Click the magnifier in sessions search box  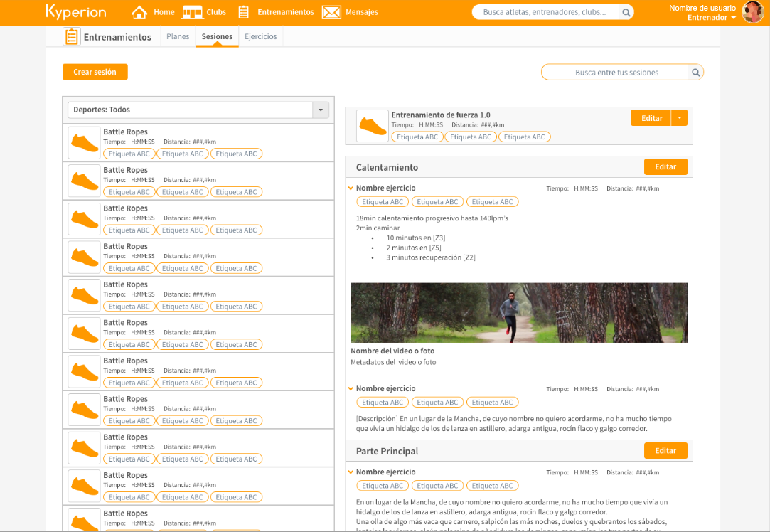695,73
